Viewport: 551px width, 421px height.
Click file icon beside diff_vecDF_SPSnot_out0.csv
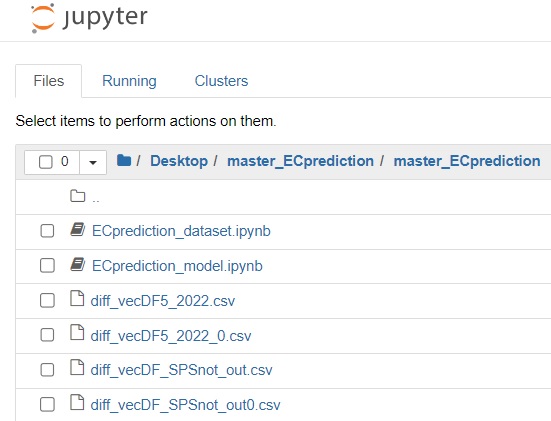pos(77,402)
